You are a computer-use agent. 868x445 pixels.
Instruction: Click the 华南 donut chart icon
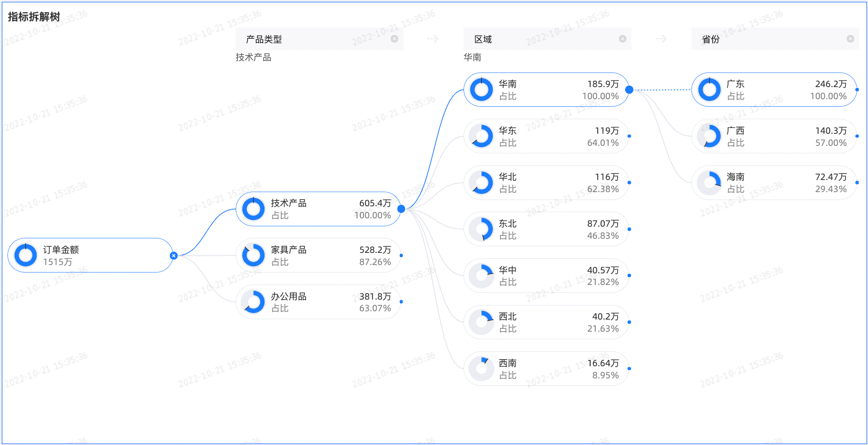pyautogui.click(x=481, y=90)
